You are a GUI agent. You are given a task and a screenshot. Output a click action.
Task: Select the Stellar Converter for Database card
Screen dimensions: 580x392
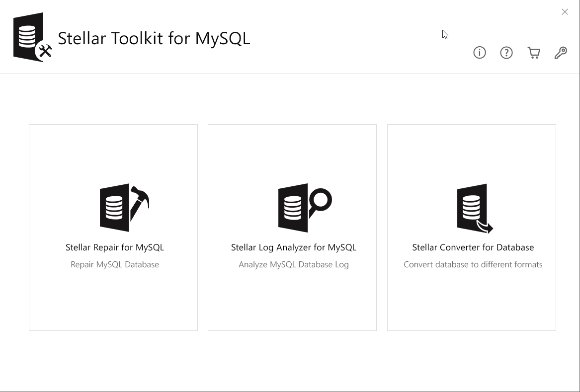coord(471,227)
